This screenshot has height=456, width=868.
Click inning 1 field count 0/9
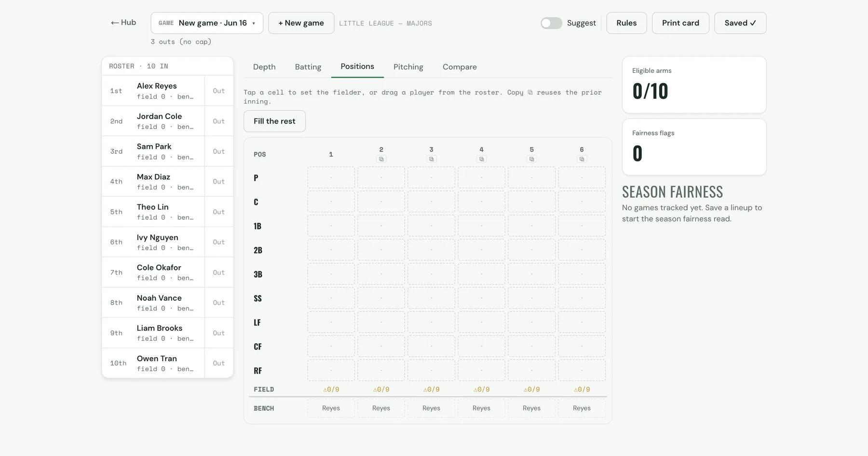(331, 389)
